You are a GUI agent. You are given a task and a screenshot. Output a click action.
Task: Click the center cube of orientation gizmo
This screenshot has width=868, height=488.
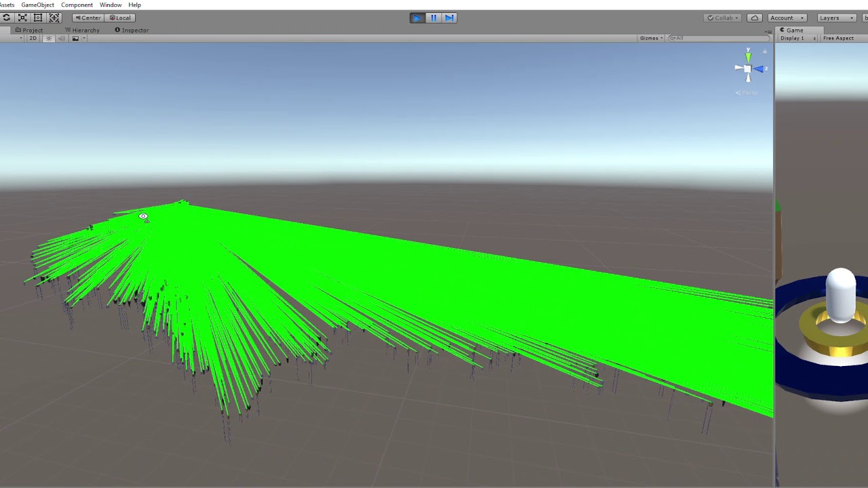748,68
